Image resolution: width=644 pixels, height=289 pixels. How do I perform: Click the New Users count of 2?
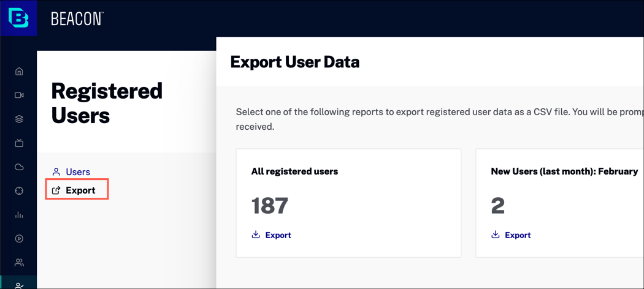pyautogui.click(x=497, y=206)
